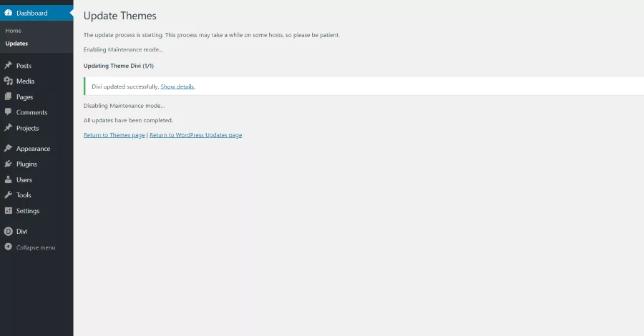Click 'Updating Theme Divi (1/1)' text
This screenshot has height=336, width=644.
tap(119, 66)
